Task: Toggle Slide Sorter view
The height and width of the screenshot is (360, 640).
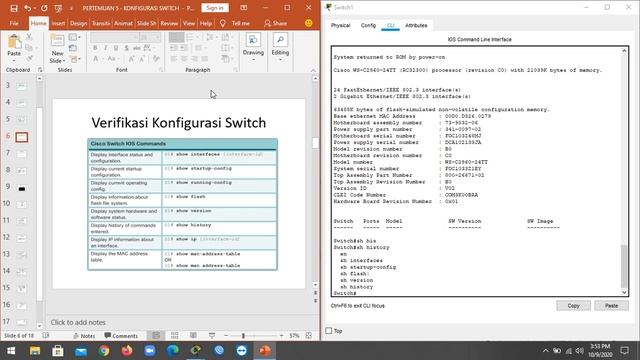Action: click(x=175, y=336)
